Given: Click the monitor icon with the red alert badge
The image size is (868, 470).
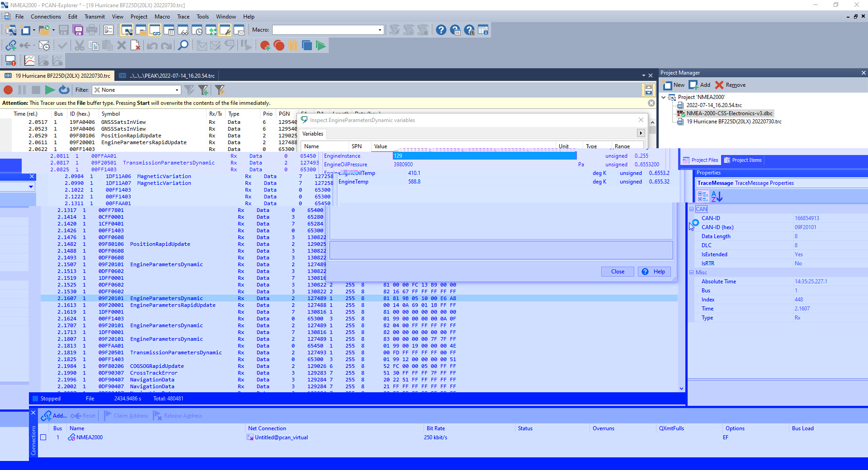Looking at the screenshot, I should coord(11,61).
